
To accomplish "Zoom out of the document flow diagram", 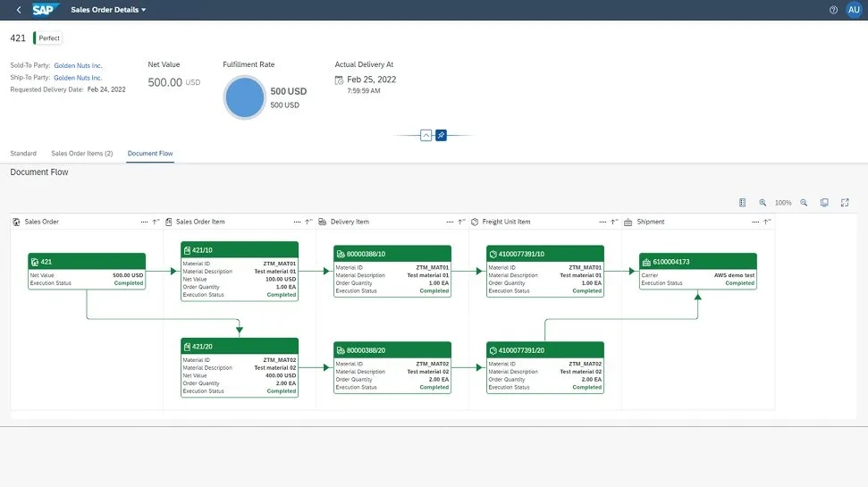I will click(804, 203).
